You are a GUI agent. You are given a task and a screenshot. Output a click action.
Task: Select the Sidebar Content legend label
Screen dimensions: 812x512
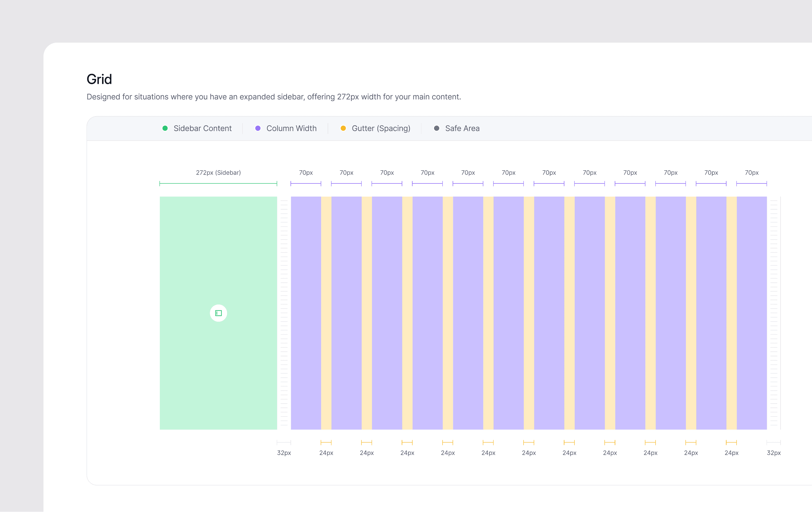tap(202, 128)
